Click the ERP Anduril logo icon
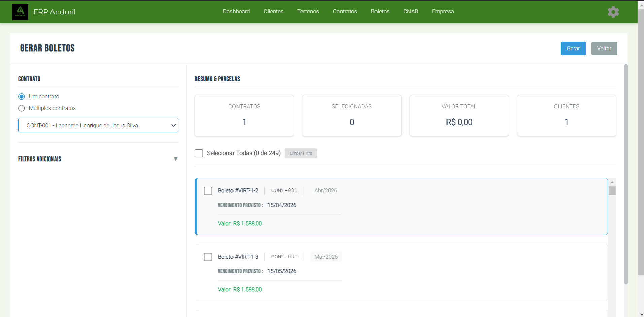Viewport: 644px width, 317px height. click(20, 12)
